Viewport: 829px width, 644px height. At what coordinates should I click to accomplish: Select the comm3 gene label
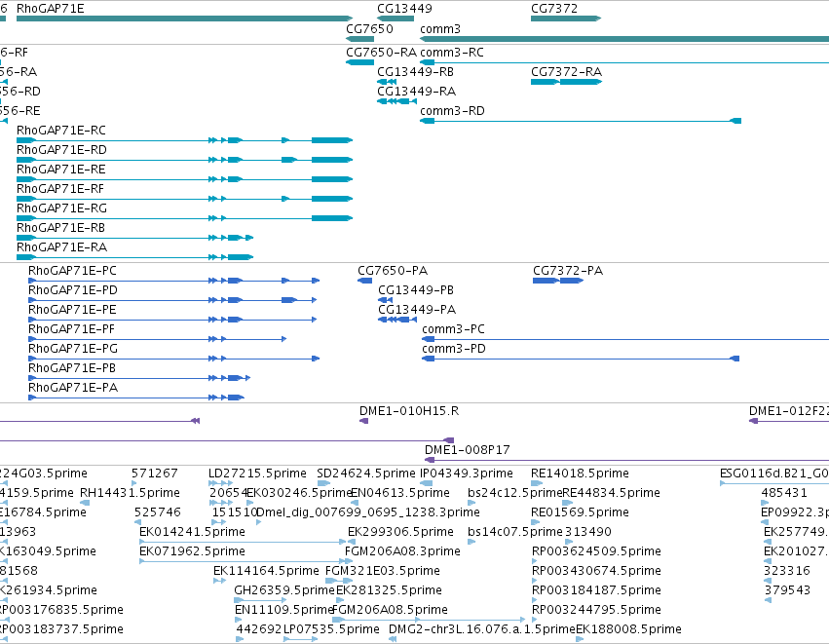pyautogui.click(x=440, y=28)
